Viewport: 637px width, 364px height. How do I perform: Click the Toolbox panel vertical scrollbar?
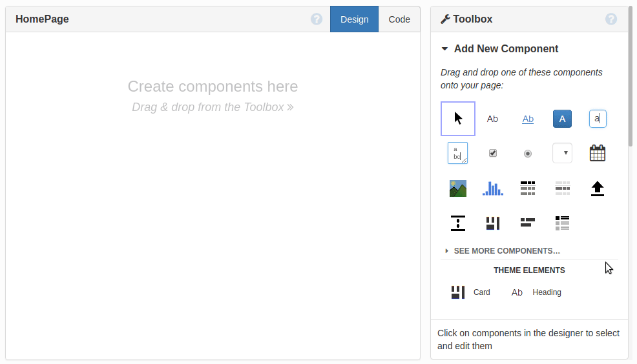[x=631, y=77]
